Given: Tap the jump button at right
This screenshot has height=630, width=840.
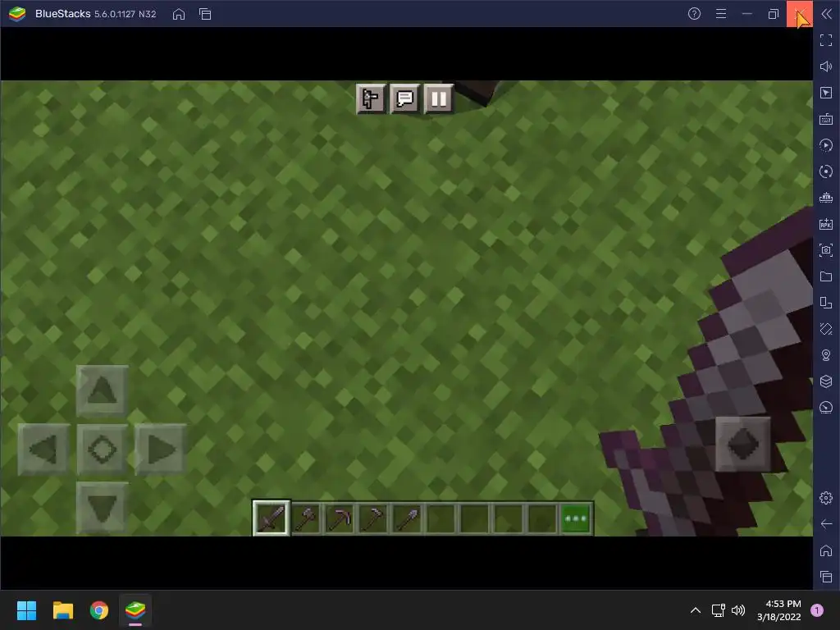Looking at the screenshot, I should tap(743, 444).
